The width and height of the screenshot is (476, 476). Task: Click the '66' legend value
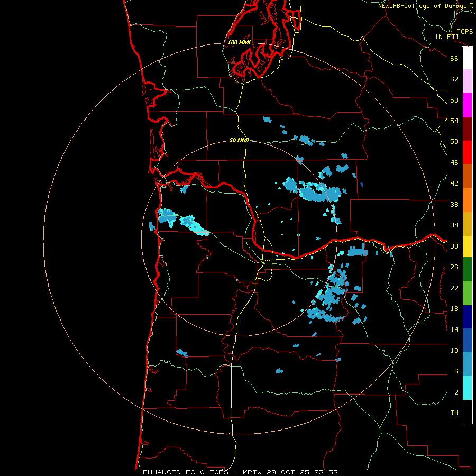454,58
